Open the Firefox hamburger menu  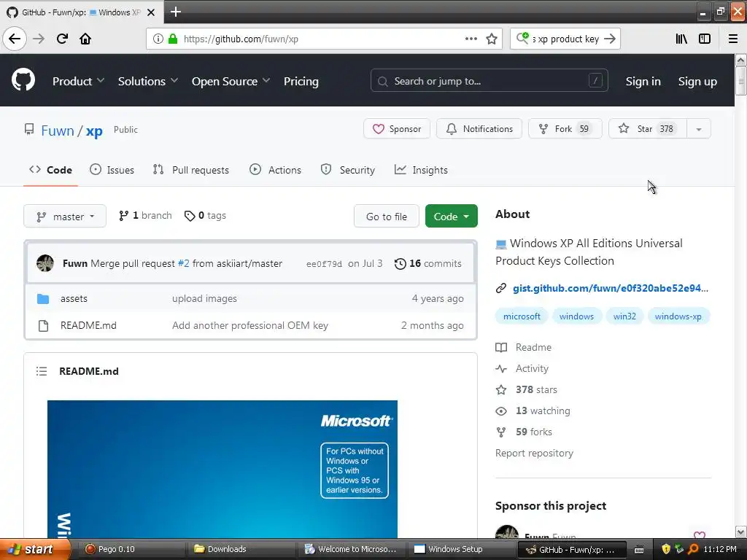pos(733,39)
